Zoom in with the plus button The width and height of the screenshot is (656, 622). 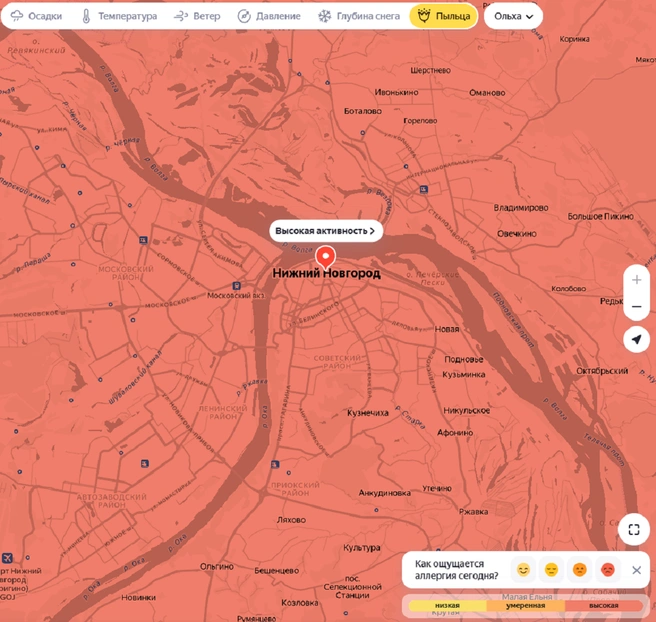coord(636,279)
